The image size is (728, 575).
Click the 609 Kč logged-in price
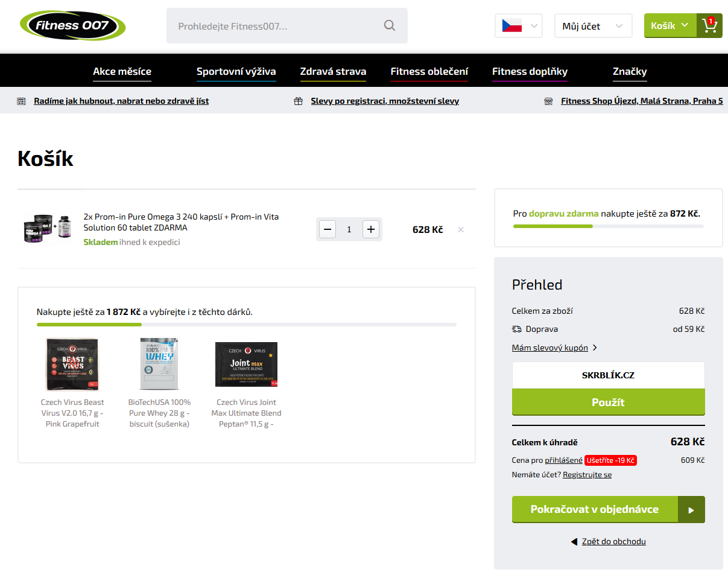coord(692,460)
